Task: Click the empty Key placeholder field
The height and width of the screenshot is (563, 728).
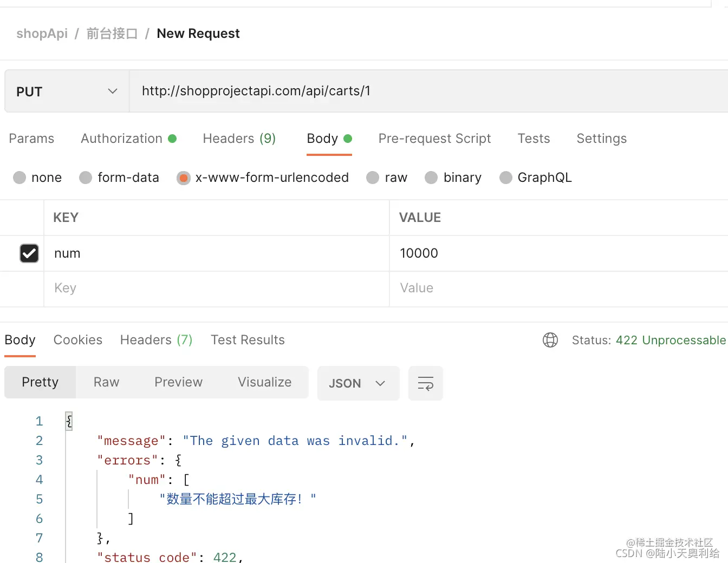Action: (217, 289)
